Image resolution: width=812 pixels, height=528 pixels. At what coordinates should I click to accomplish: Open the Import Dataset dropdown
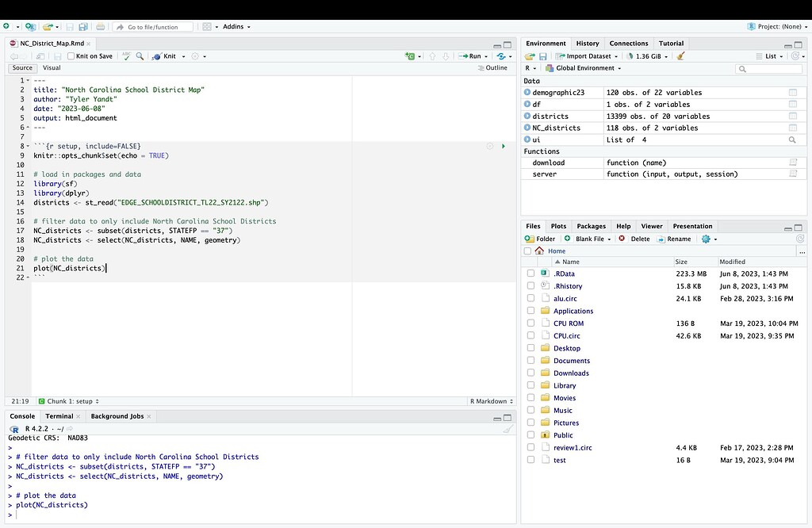[x=586, y=56]
